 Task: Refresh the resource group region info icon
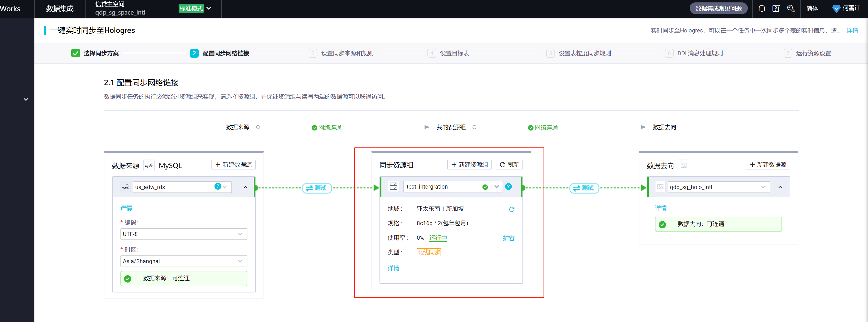[x=512, y=209]
